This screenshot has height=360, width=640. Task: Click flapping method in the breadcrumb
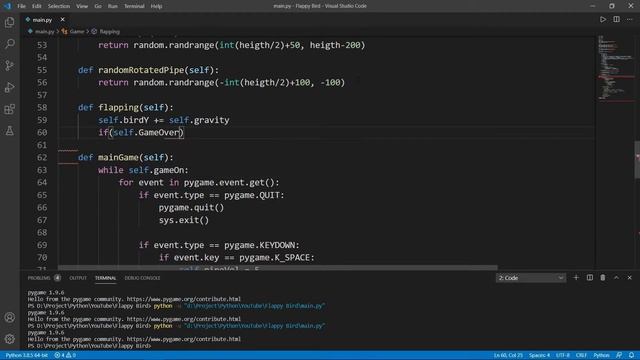(109, 31)
